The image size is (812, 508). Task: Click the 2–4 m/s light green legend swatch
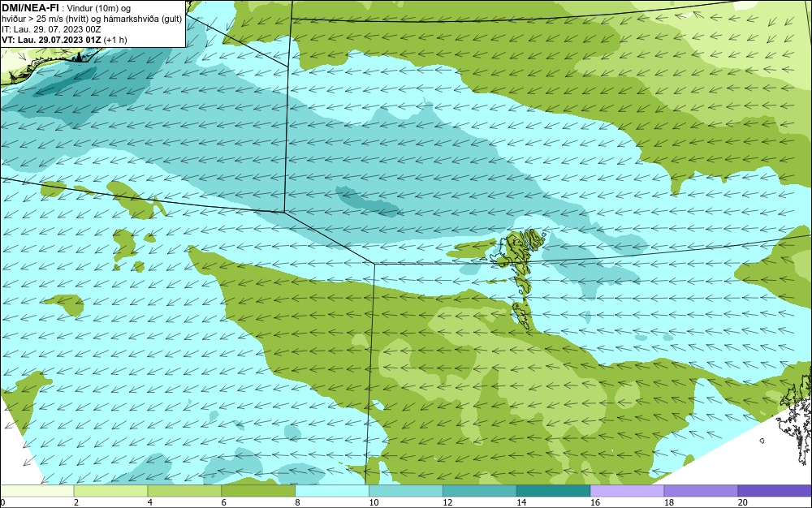coord(110,491)
